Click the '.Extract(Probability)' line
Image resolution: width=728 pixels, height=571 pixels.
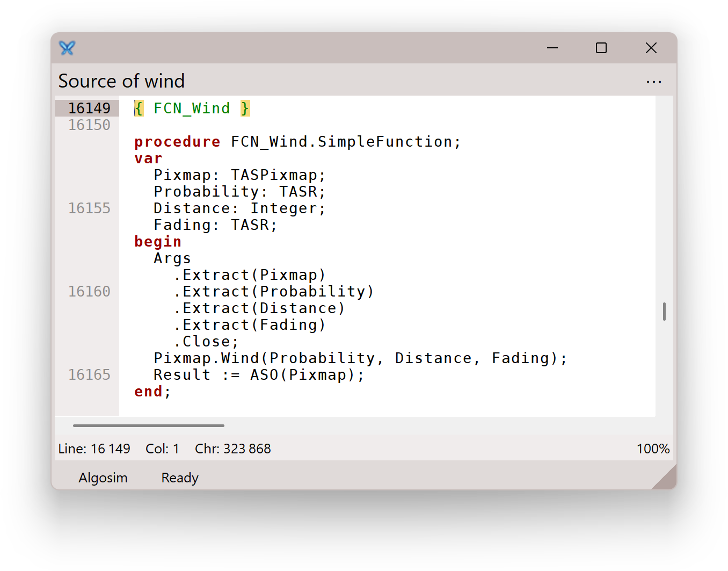click(x=273, y=292)
